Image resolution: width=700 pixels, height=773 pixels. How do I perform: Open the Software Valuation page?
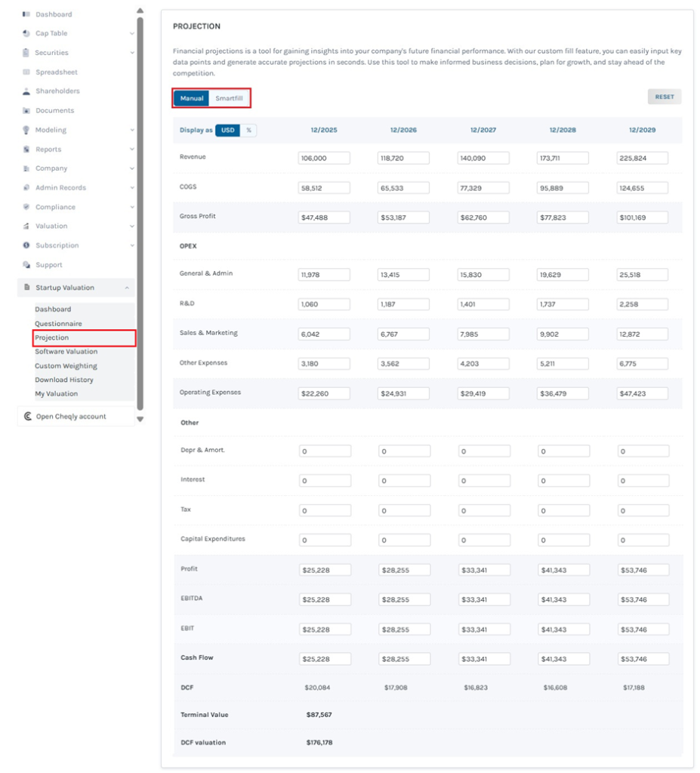66,352
